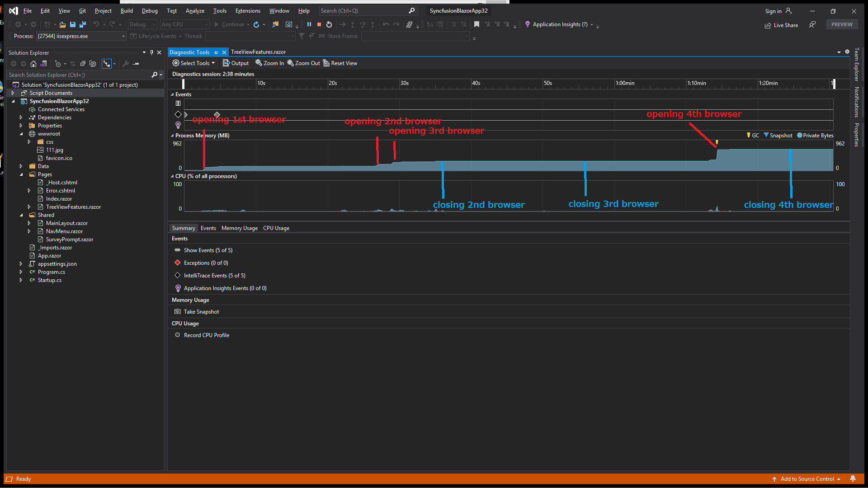Click the Live Share button
The image size is (868, 488).
[781, 25]
